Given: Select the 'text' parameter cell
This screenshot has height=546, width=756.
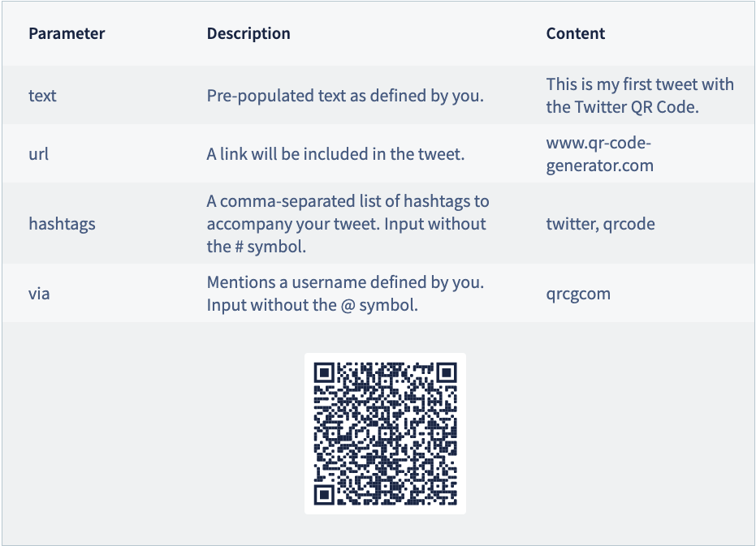Looking at the screenshot, I should pos(42,96).
